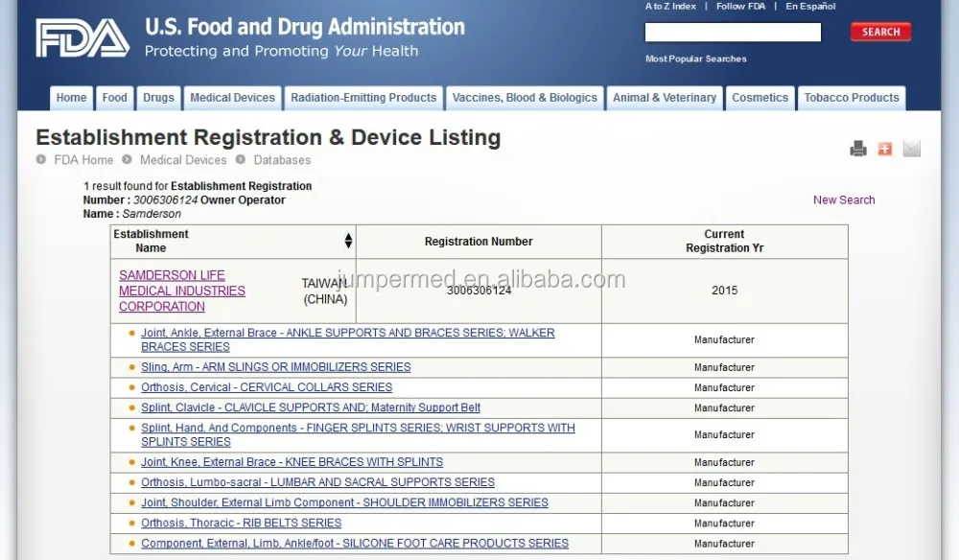The image size is (959, 560).
Task: Select the Cosmetics tab
Action: (760, 98)
